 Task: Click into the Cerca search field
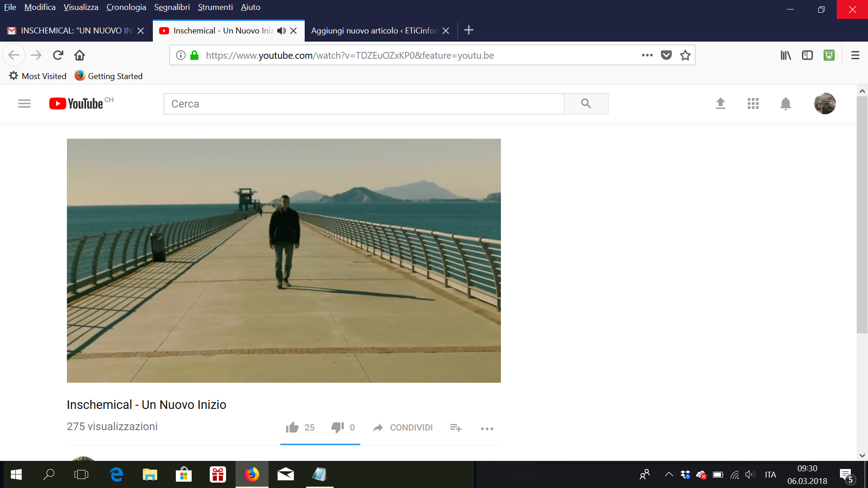pyautogui.click(x=364, y=103)
